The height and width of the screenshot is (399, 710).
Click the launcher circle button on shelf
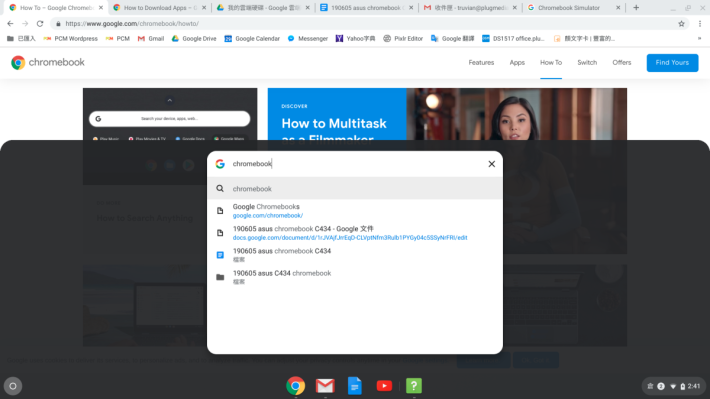pyautogui.click(x=13, y=386)
